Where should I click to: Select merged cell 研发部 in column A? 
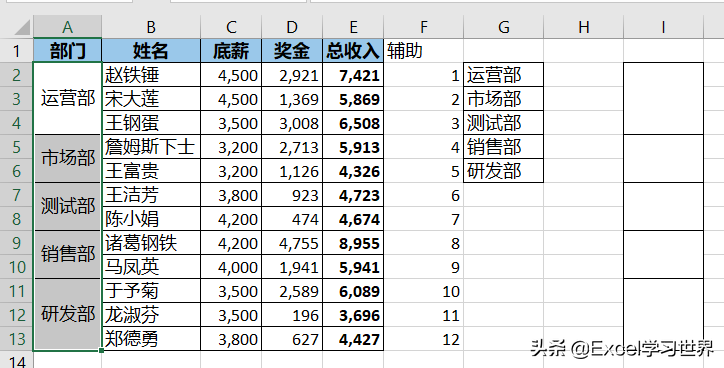pyautogui.click(x=67, y=314)
